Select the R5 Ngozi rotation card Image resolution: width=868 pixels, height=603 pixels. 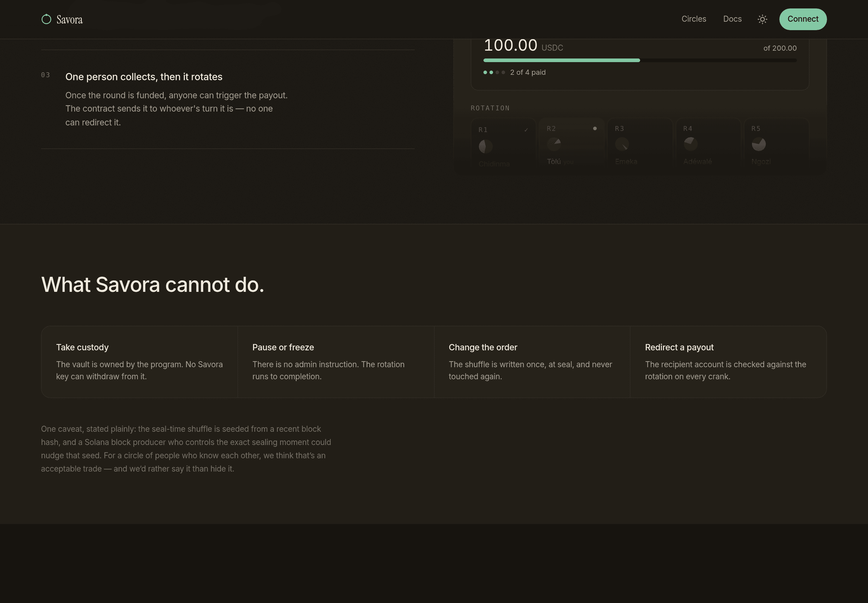pos(776,144)
